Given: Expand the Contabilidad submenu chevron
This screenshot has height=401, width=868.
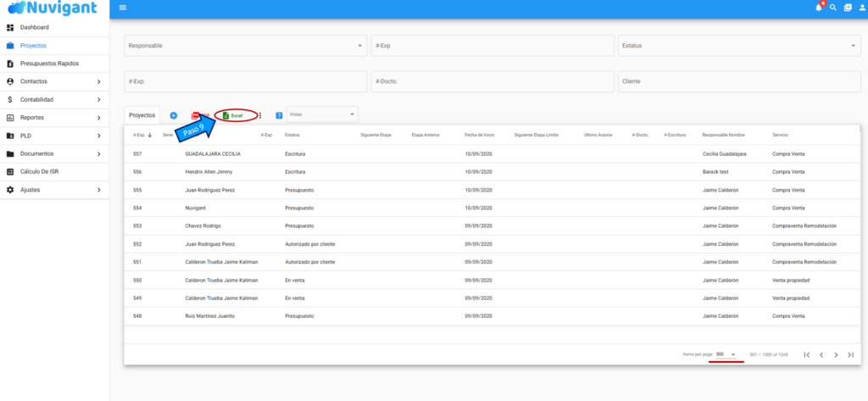Looking at the screenshot, I should coord(98,100).
